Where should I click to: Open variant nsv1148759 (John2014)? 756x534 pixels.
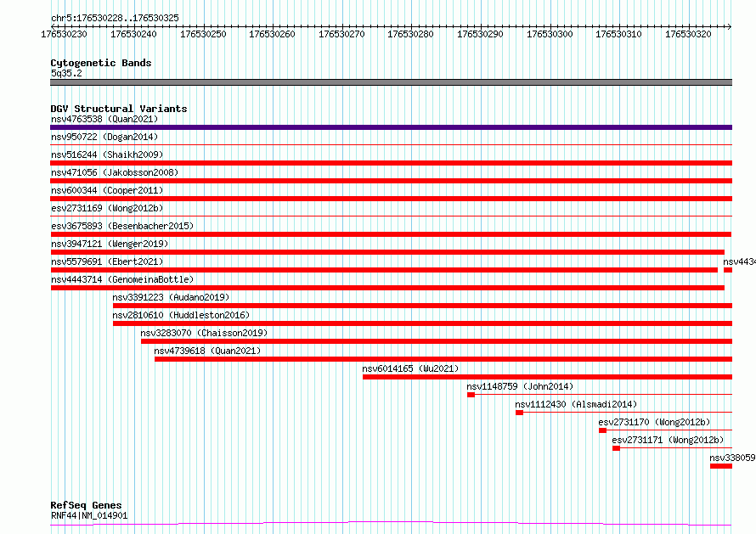coord(520,386)
